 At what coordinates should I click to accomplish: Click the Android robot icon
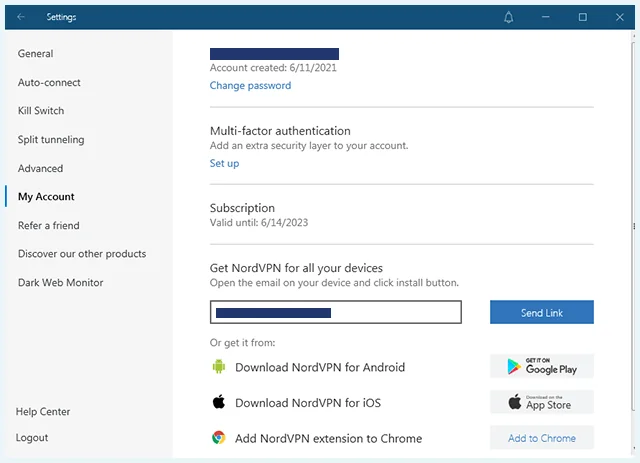click(219, 366)
